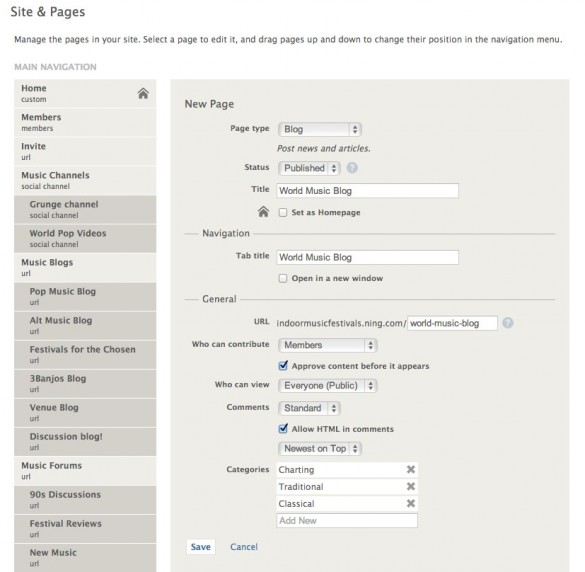585x572 pixels.
Task: Select Music Blogs in main navigation
Action: [85, 268]
